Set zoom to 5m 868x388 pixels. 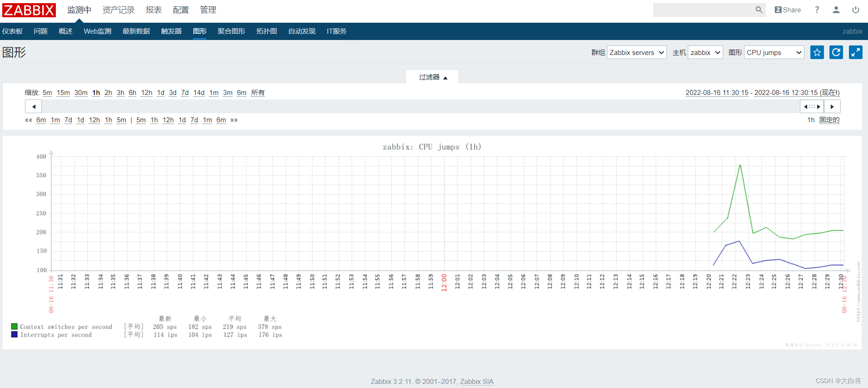47,93
